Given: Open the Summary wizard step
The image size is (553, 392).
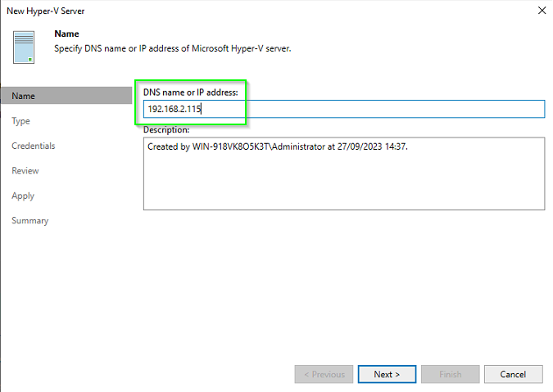Looking at the screenshot, I should tap(30, 221).
